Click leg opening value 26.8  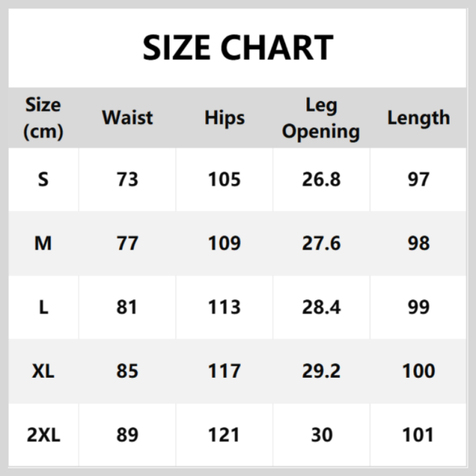tap(321, 179)
